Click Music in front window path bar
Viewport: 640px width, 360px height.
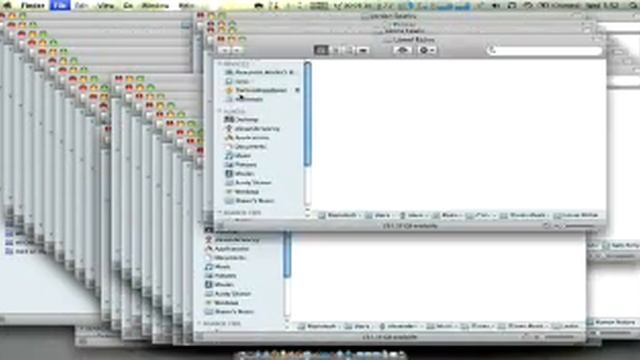tap(446, 215)
